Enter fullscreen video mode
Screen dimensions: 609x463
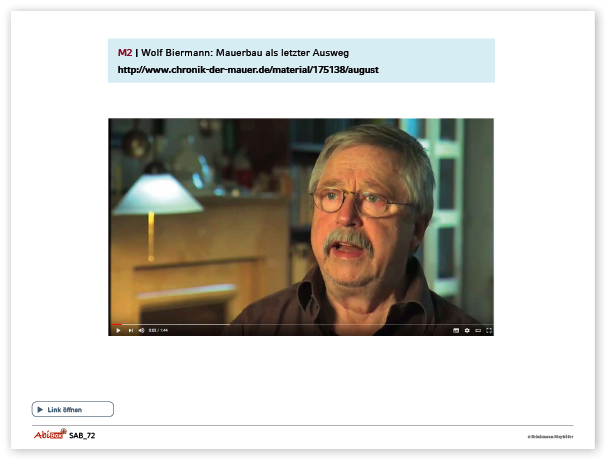[x=488, y=330]
